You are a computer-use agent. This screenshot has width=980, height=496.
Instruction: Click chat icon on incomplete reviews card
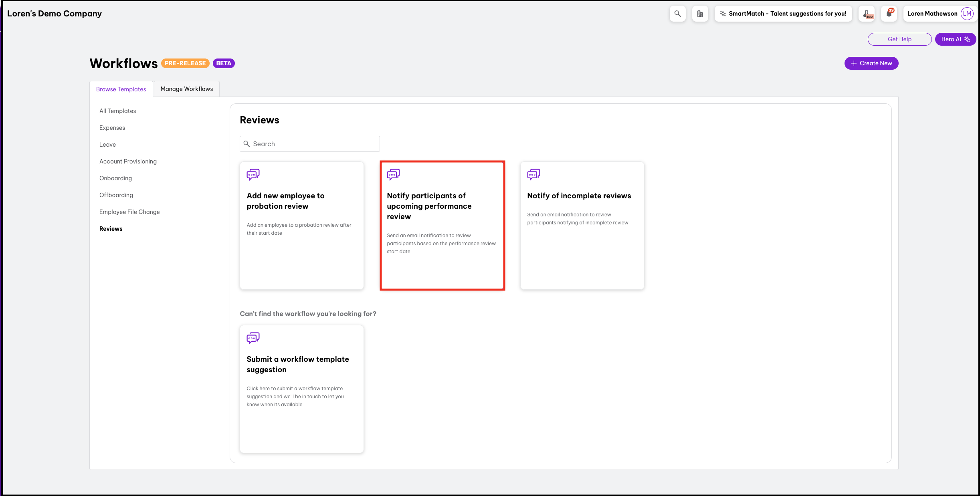[x=533, y=174]
